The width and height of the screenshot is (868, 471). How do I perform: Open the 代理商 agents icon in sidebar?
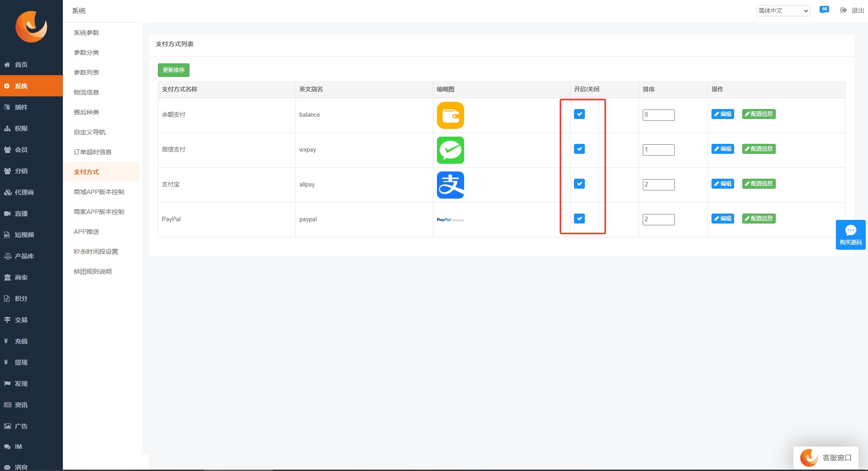pyautogui.click(x=7, y=192)
